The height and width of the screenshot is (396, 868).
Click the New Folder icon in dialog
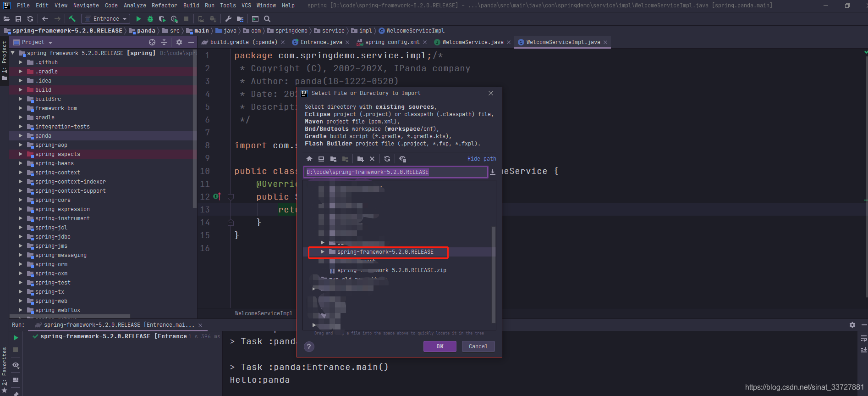[x=360, y=159]
